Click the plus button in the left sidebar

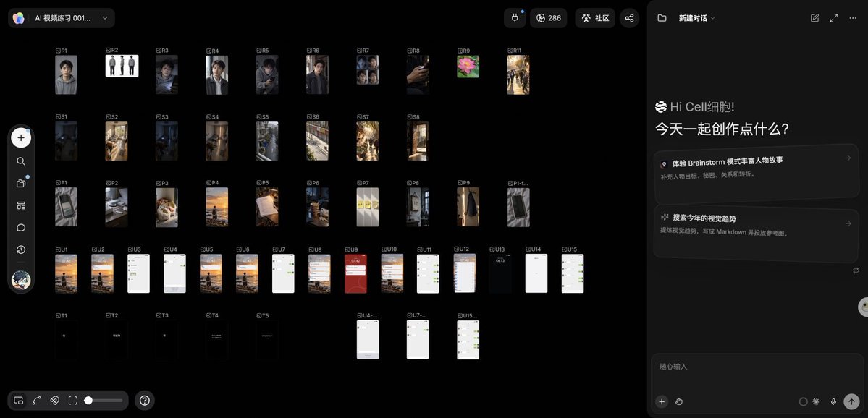tap(21, 137)
